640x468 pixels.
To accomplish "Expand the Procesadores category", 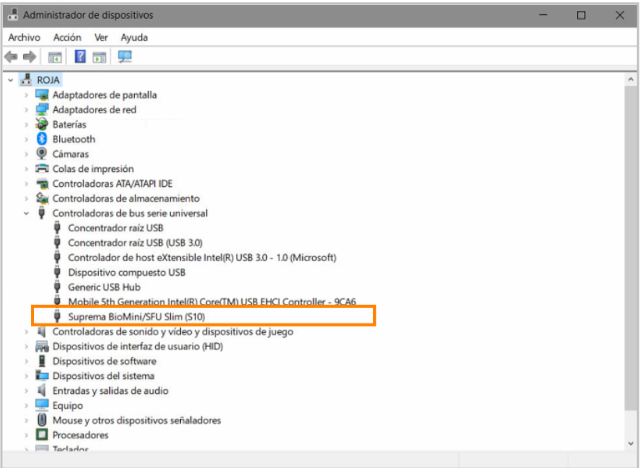I will tap(26, 435).
